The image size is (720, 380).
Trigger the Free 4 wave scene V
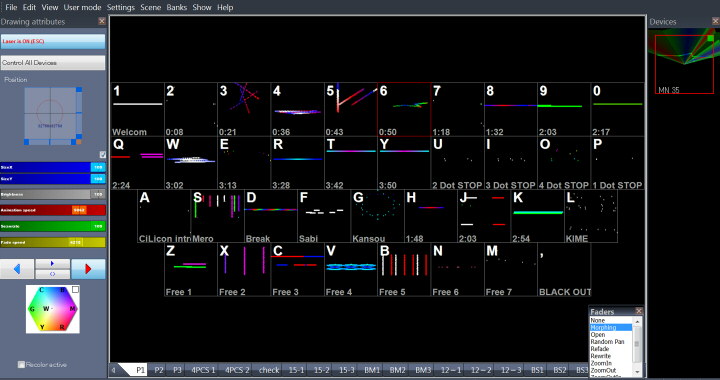point(351,269)
